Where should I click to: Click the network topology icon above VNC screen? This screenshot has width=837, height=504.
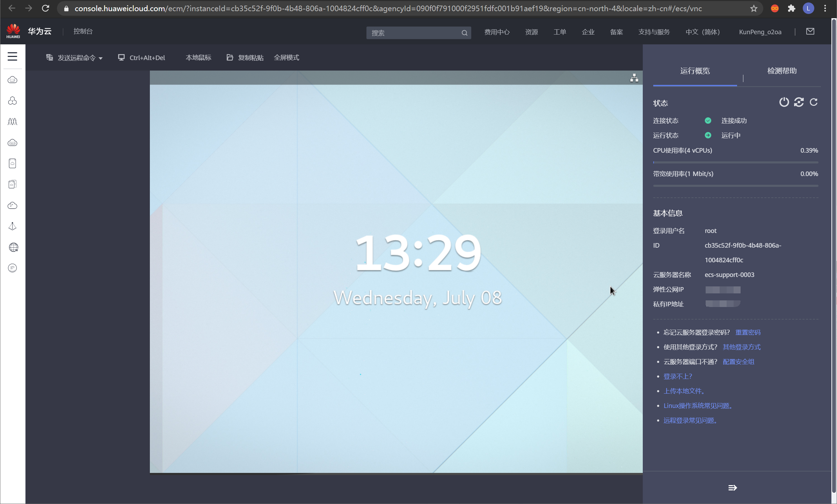[x=634, y=78]
